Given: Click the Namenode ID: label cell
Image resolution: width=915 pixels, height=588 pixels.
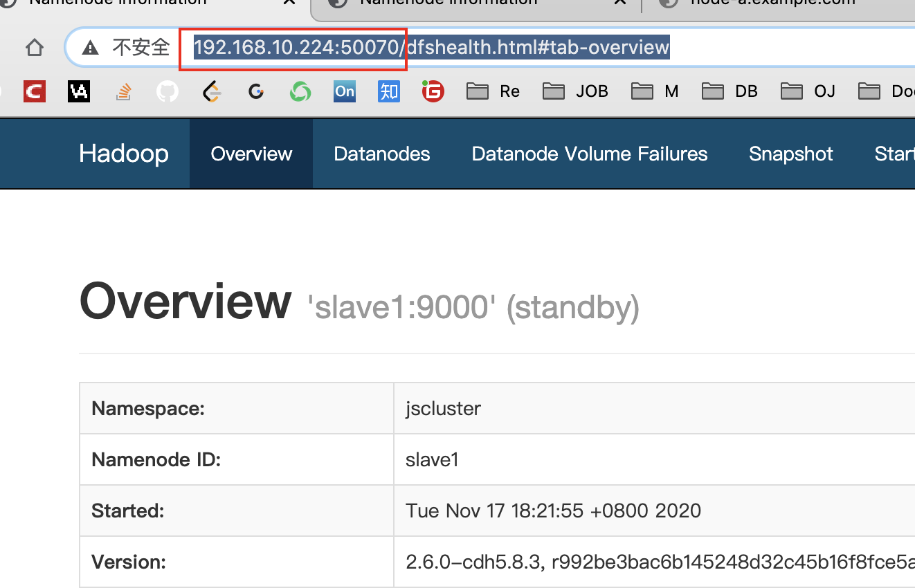Looking at the screenshot, I should point(237,459).
